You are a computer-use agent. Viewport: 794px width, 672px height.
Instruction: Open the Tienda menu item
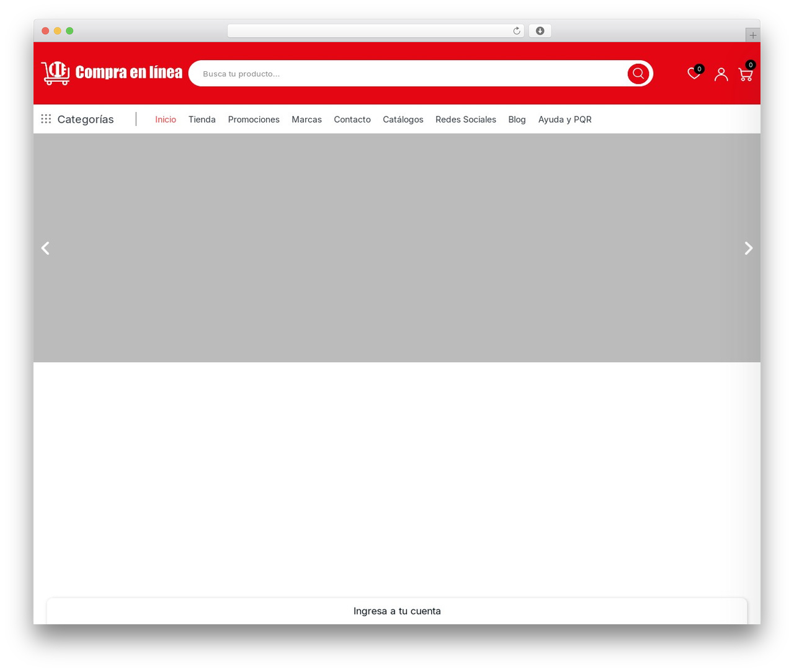pos(202,120)
